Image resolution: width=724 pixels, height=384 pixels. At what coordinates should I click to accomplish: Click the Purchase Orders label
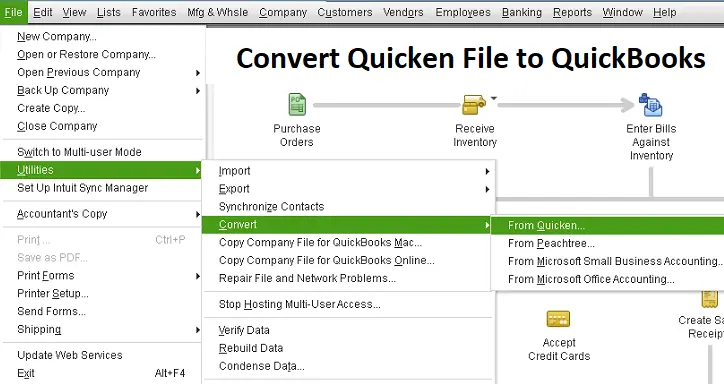pos(297,135)
